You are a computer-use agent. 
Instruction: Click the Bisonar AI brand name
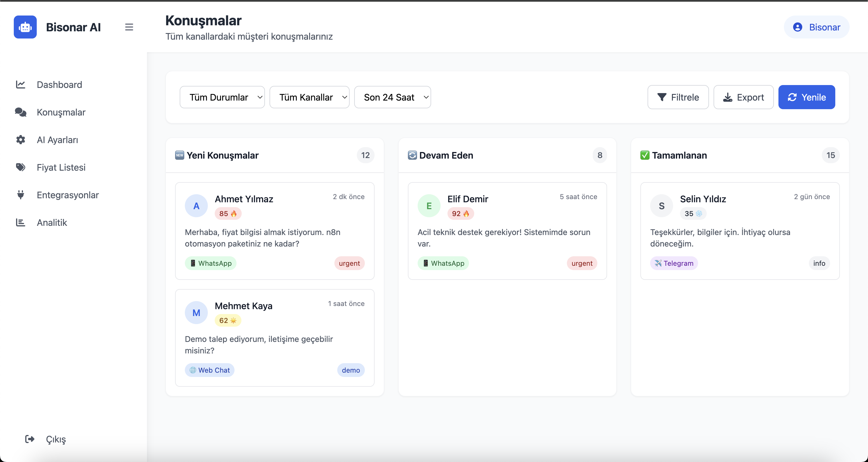point(73,27)
